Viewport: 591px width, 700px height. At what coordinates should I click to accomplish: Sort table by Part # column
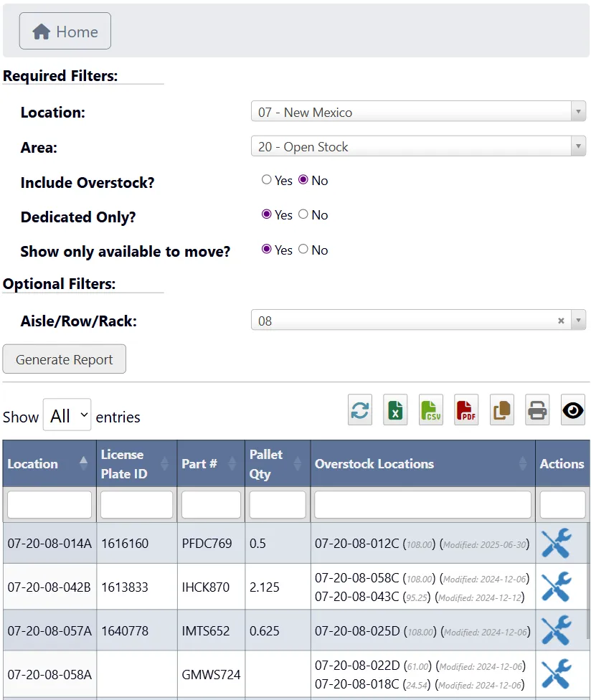tap(211, 463)
